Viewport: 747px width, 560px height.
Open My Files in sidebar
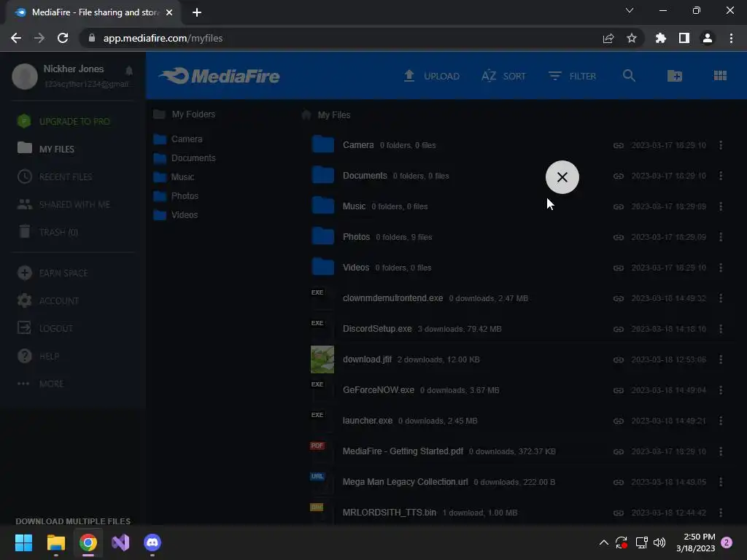click(x=46, y=149)
